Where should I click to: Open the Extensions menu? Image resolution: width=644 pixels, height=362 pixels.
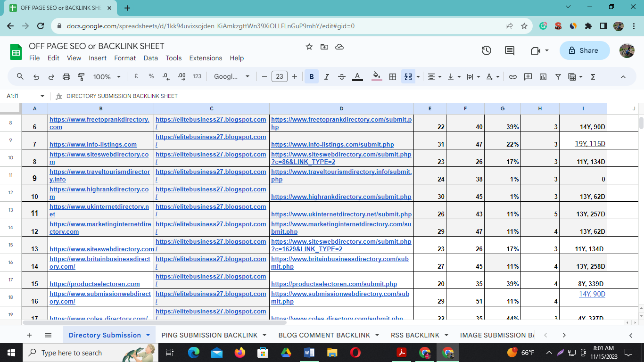(206, 58)
